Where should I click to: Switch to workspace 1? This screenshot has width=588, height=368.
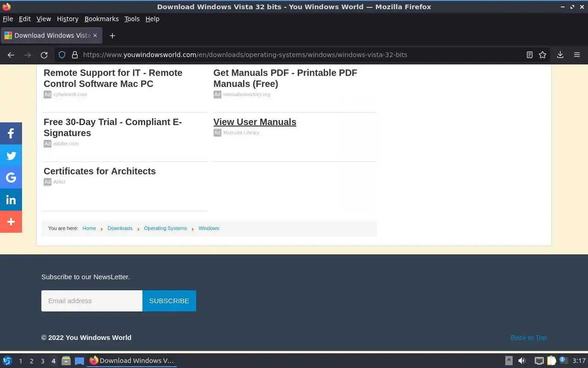(x=20, y=361)
